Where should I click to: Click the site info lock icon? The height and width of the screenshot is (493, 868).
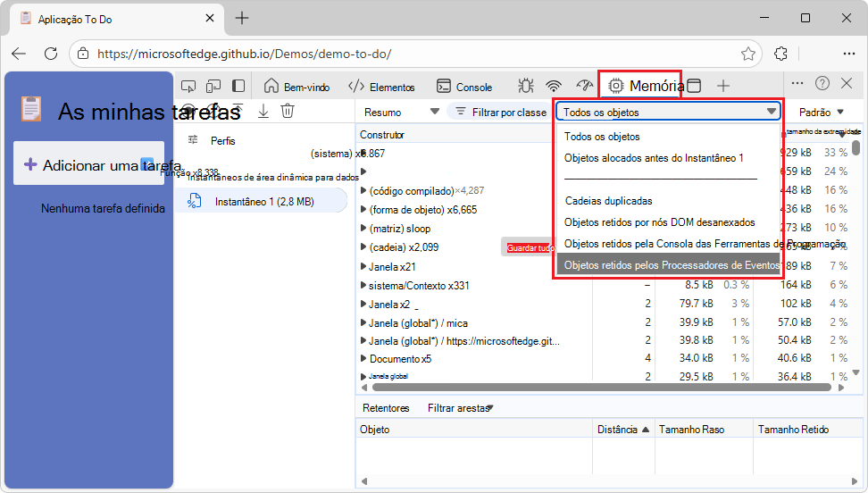(83, 54)
